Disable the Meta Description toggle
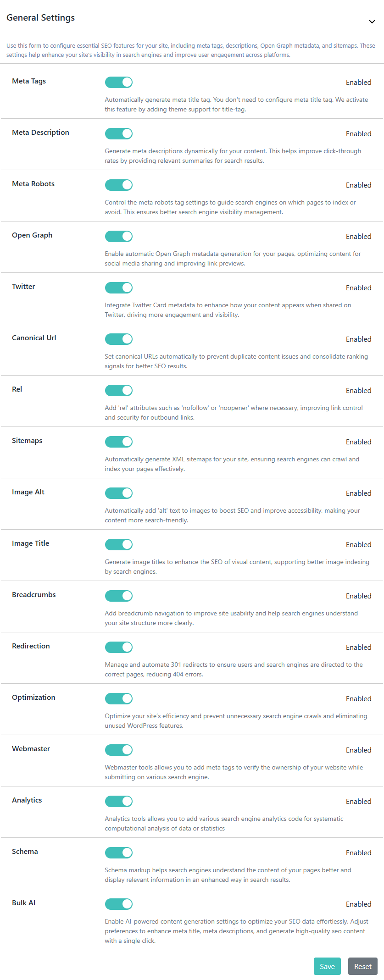The image size is (384, 980). click(119, 133)
